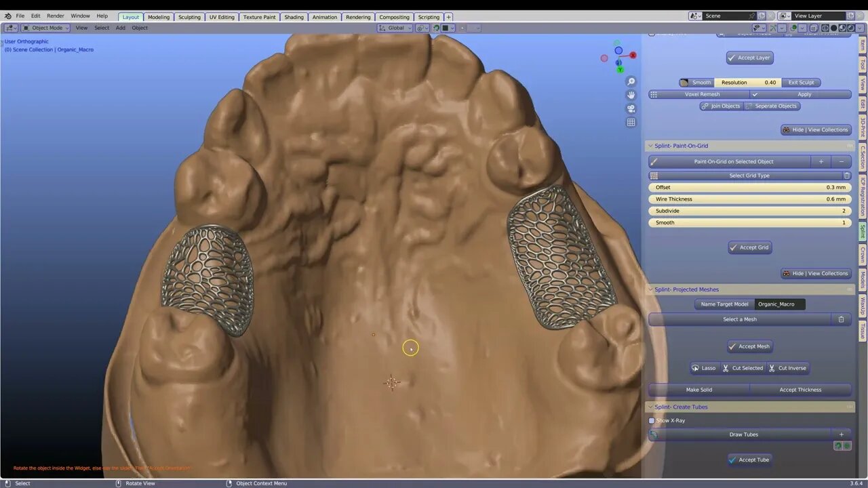Image resolution: width=868 pixels, height=488 pixels.
Task: Click Voxel Remesh grid-icon button
Action: pos(699,94)
